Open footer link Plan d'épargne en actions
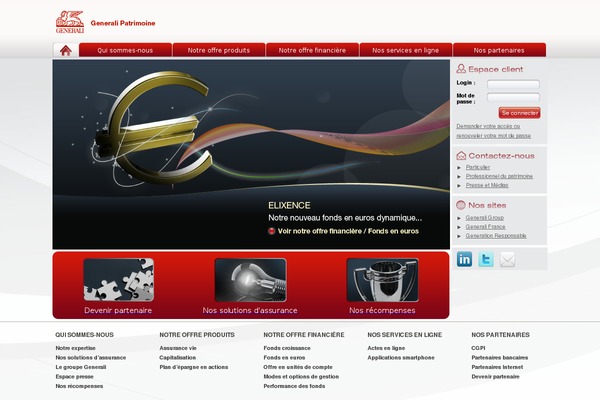 pos(194,367)
